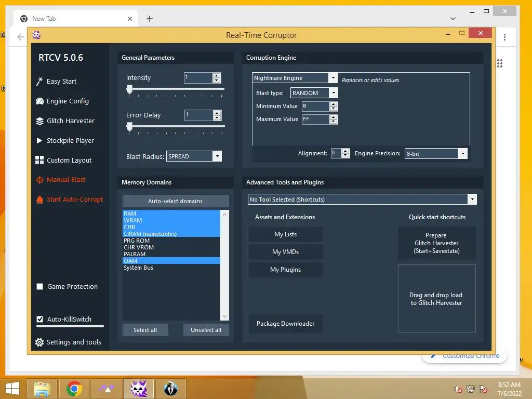The image size is (532, 399).
Task: Click Prepare Glitch Harvester shortcut
Action: coord(436,243)
